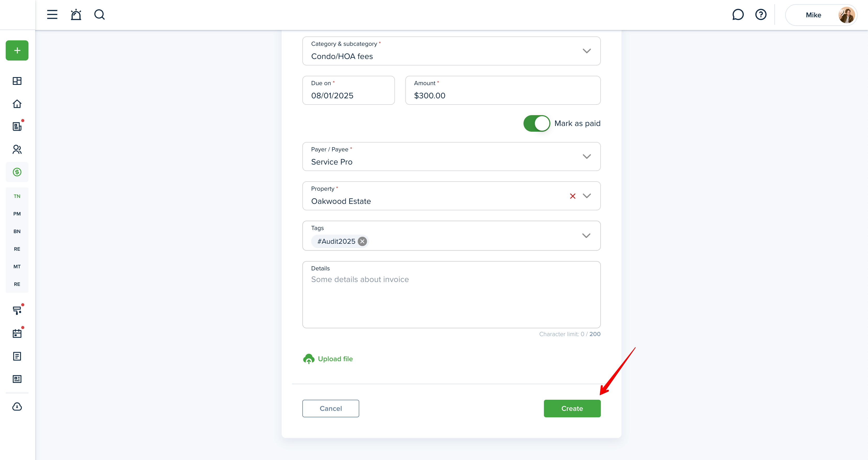Screen dimensions: 868x460
Task: Open the listings icon with red dot
Action: [17, 126]
